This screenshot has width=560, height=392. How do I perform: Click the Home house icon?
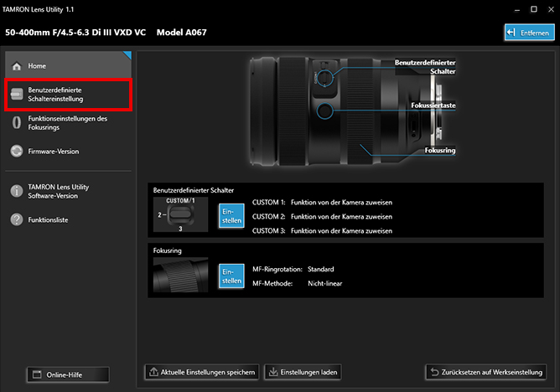tap(17, 66)
